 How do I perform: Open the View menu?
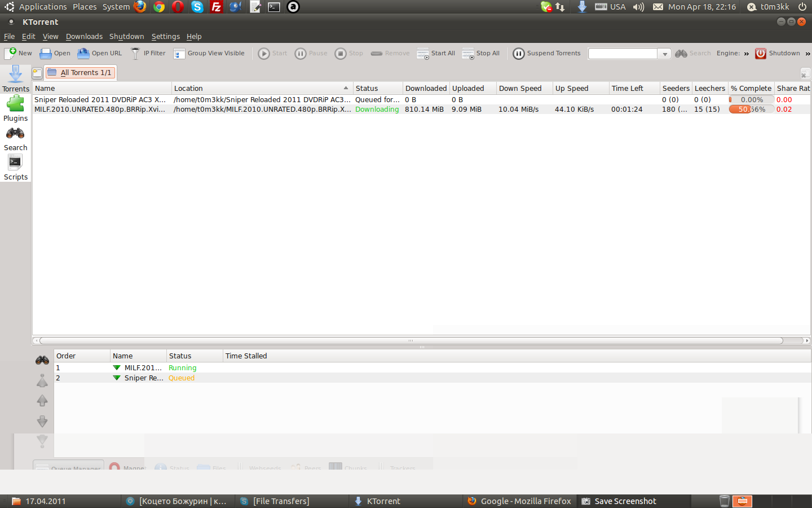pyautogui.click(x=50, y=36)
